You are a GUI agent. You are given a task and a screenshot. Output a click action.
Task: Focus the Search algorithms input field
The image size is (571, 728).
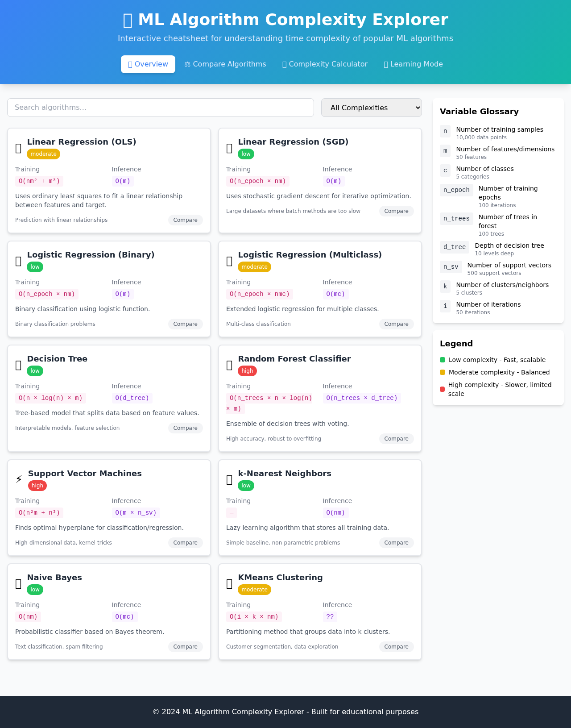pyautogui.click(x=161, y=108)
